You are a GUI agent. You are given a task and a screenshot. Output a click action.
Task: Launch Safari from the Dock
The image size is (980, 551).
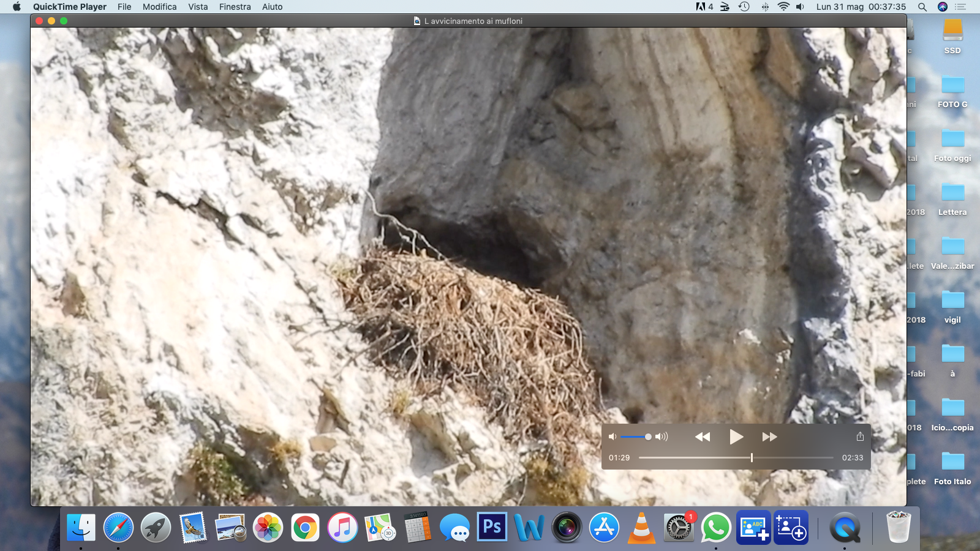coord(118,527)
